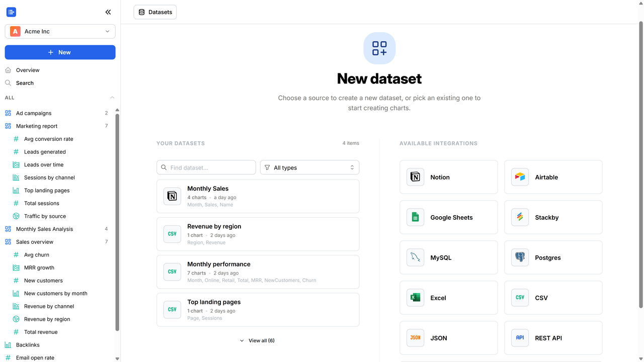Image resolution: width=644 pixels, height=362 pixels.
Task: Click the New dataset header icon
Action: (379, 48)
